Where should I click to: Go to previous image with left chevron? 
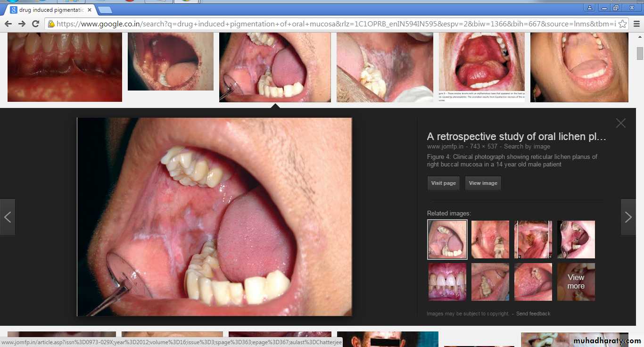point(8,217)
